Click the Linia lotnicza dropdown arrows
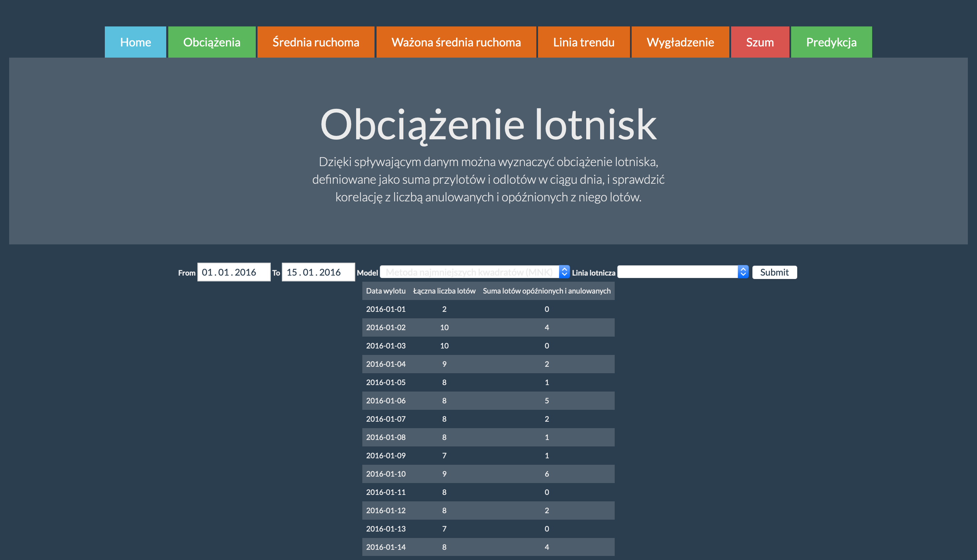Image resolution: width=977 pixels, height=560 pixels. click(x=743, y=272)
